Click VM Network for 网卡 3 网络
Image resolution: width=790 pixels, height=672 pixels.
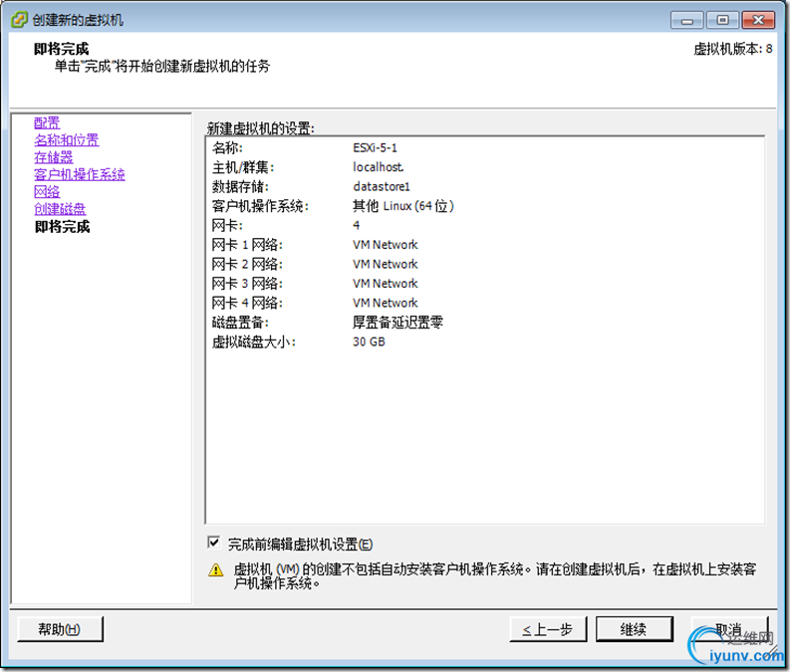(x=386, y=284)
